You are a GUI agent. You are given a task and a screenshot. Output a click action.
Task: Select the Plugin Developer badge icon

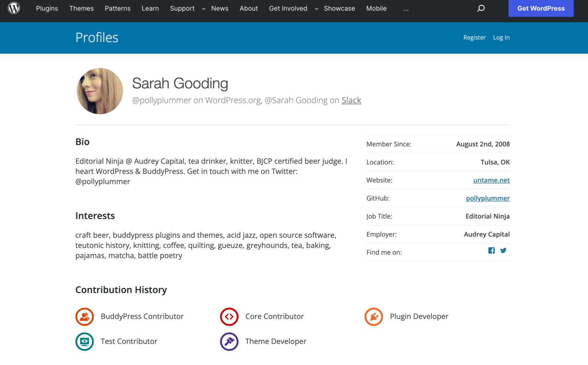point(373,316)
